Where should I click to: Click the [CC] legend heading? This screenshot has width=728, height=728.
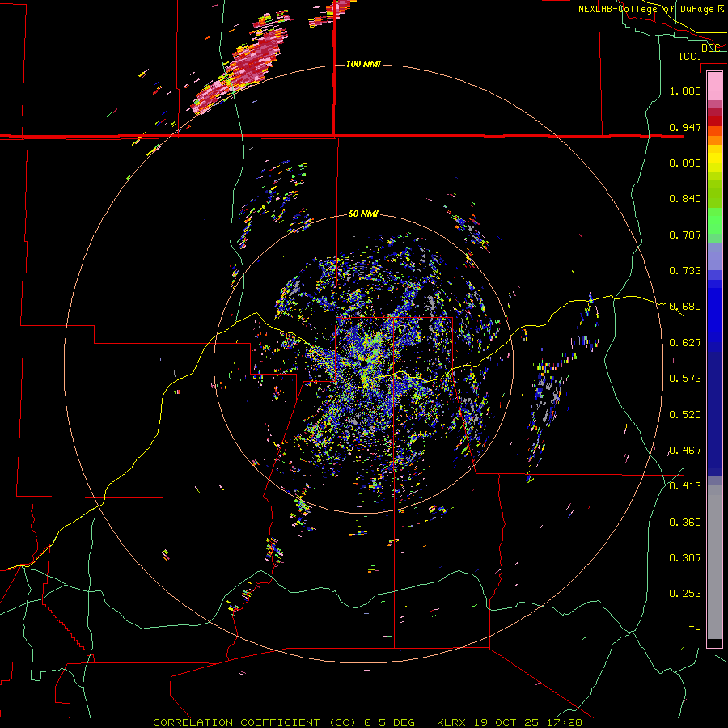690,56
